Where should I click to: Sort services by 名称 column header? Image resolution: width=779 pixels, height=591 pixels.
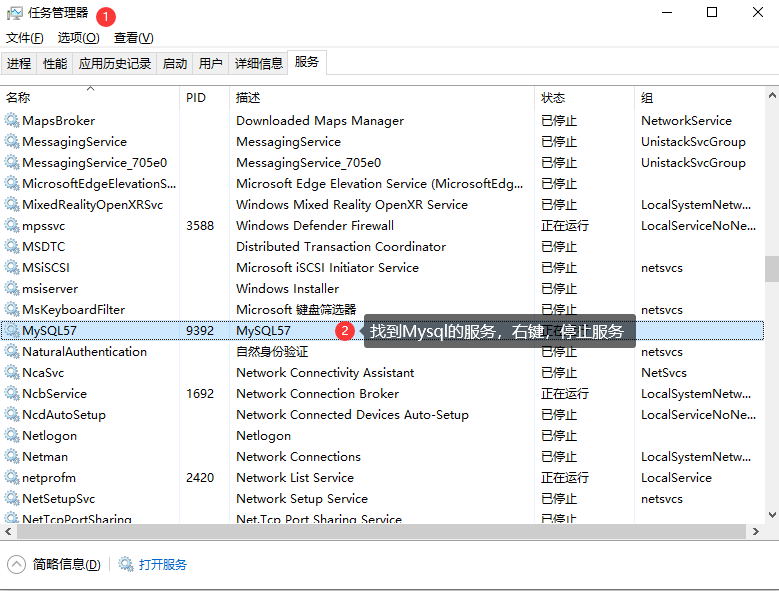[18, 98]
